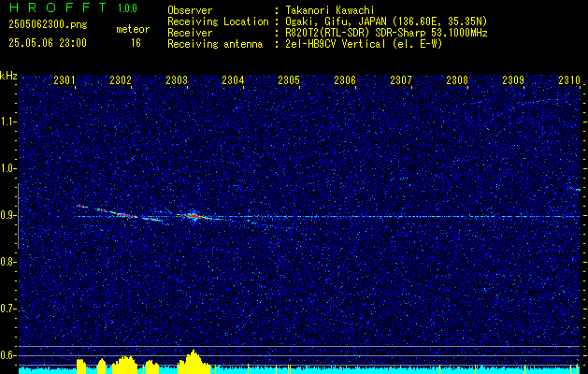Click the meteor label
This screenshot has height=374, width=588.
click(x=133, y=29)
